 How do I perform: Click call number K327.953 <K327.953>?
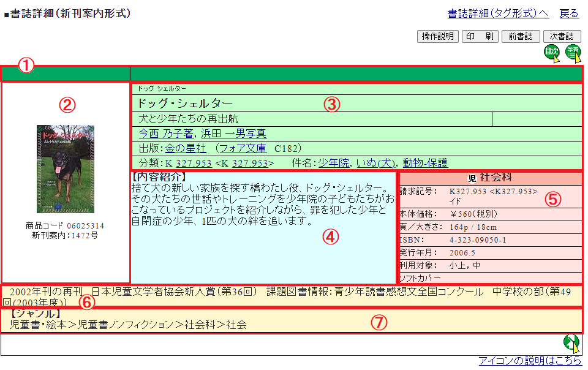click(x=493, y=192)
